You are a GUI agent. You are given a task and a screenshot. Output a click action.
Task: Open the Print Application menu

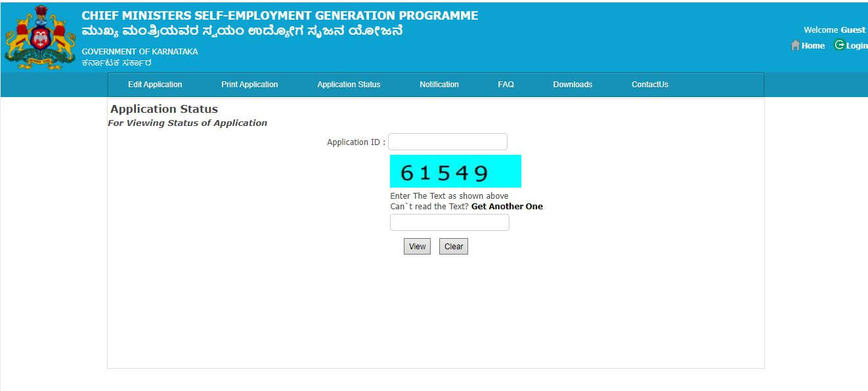(250, 84)
